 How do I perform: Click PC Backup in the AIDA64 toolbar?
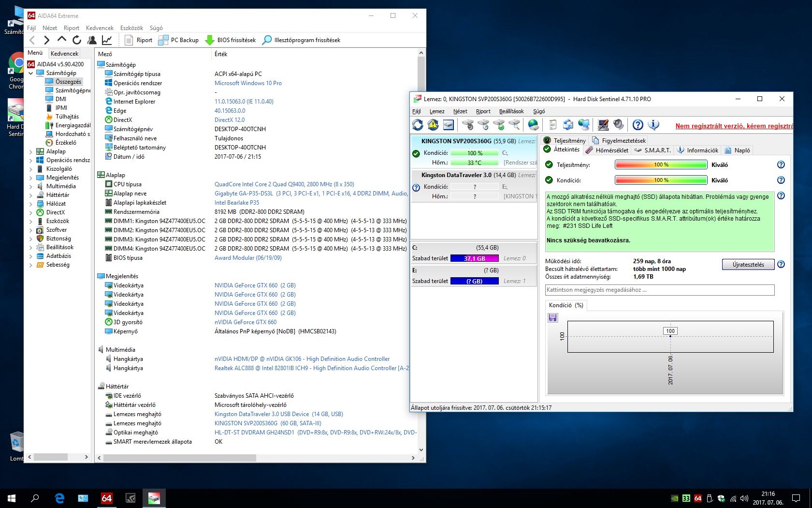[x=178, y=40]
